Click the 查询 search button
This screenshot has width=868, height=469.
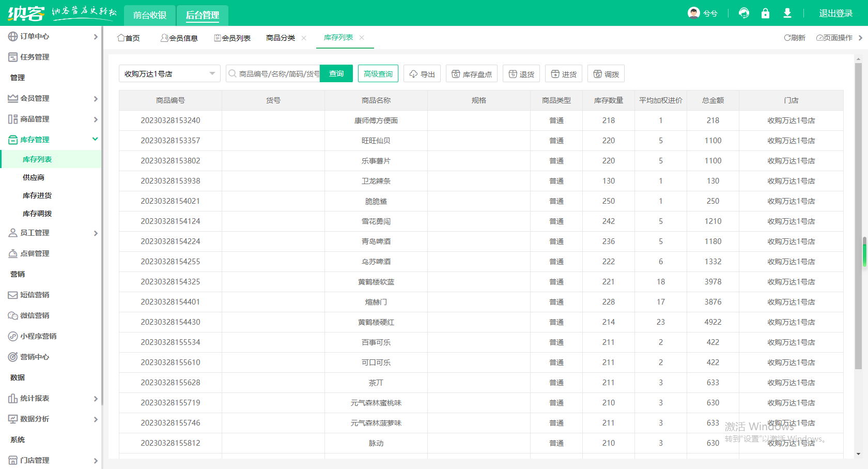point(336,74)
